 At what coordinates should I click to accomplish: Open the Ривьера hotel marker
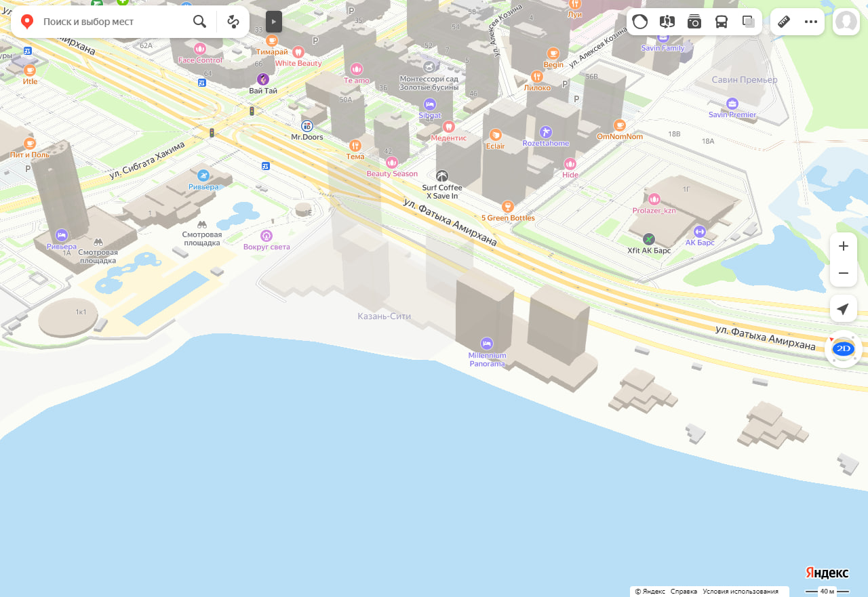(62, 235)
